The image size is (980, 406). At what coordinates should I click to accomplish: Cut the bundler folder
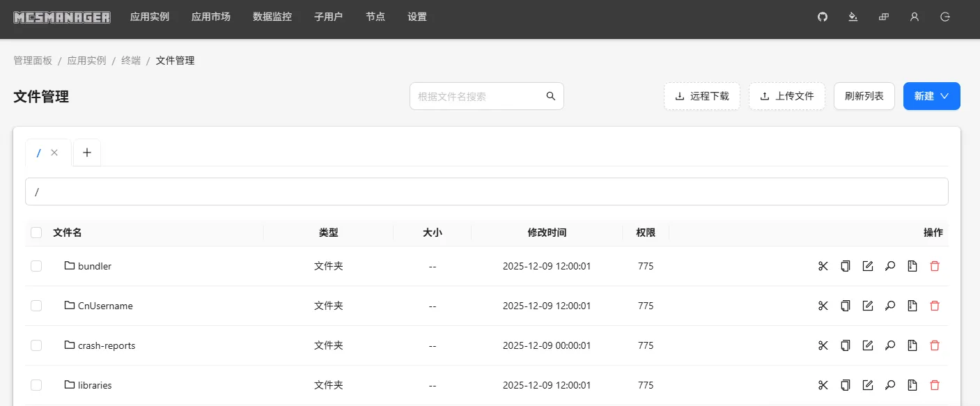[x=823, y=266]
